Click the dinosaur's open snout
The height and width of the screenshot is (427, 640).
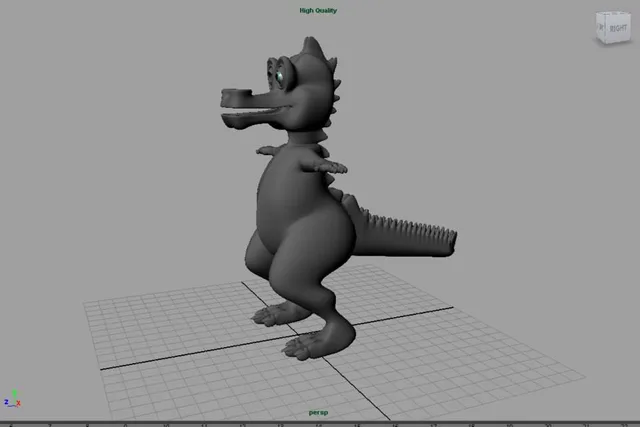(256, 108)
